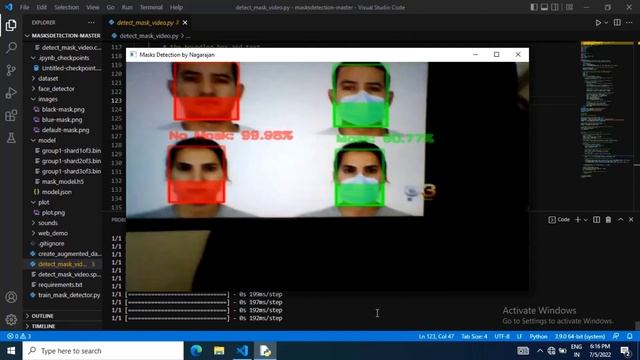Toggle the primary side bar layout button
The width and height of the screenshot is (640, 360).
tap(534, 7)
